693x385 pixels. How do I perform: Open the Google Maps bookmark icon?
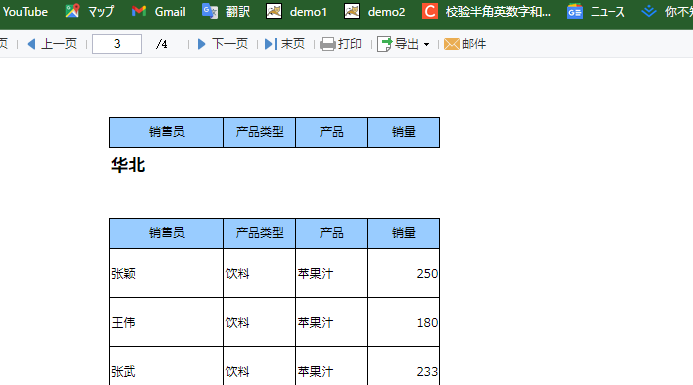coord(72,11)
